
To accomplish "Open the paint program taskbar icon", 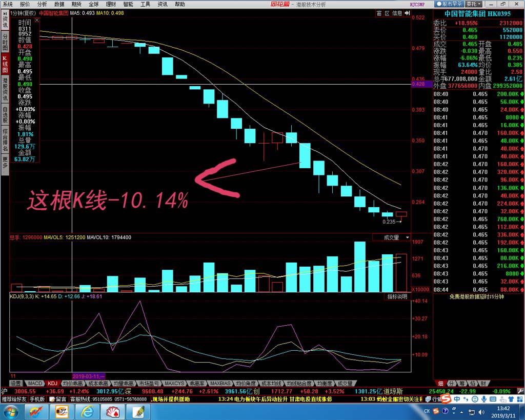I will (139, 412).
